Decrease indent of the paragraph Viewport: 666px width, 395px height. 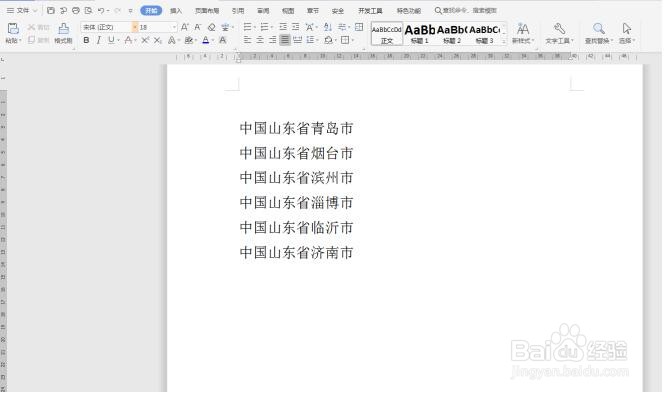[x=283, y=27]
